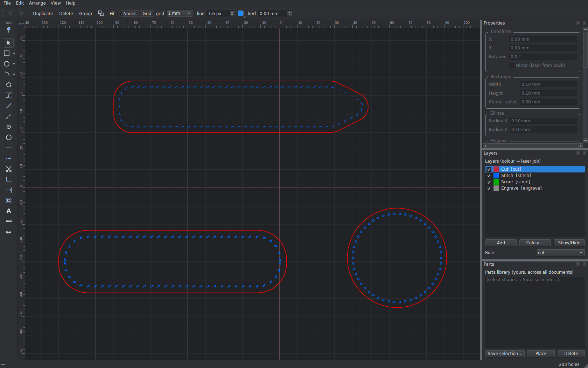Click the Rectangle Width field

548,84
